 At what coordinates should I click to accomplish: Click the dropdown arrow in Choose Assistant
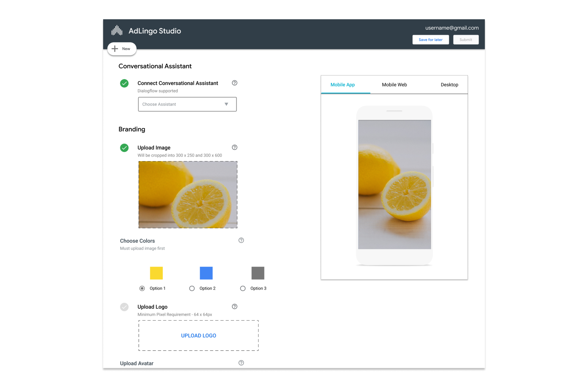point(226,104)
